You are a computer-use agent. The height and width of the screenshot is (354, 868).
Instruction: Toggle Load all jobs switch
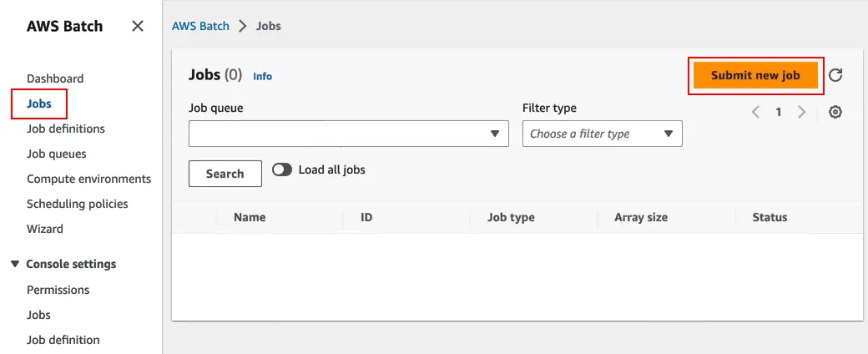coord(282,169)
